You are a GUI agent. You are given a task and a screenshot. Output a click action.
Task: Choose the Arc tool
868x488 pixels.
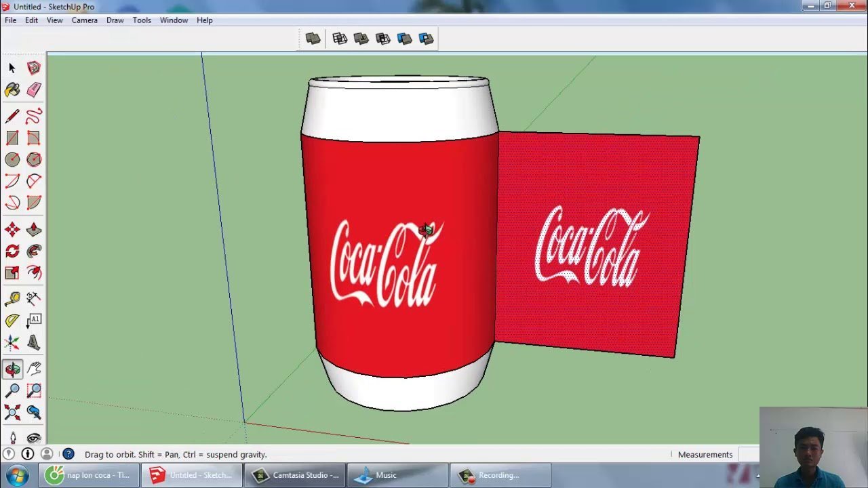[x=12, y=181]
